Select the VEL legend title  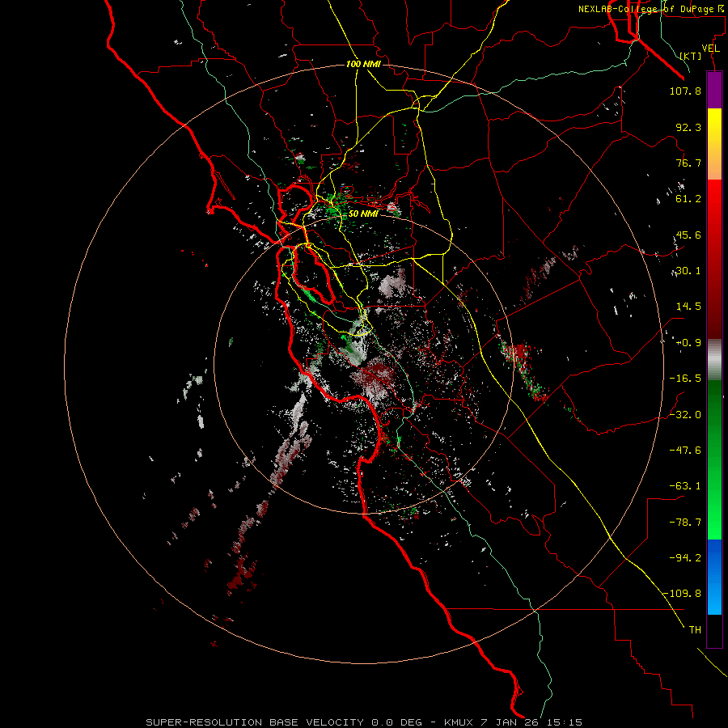[x=710, y=48]
